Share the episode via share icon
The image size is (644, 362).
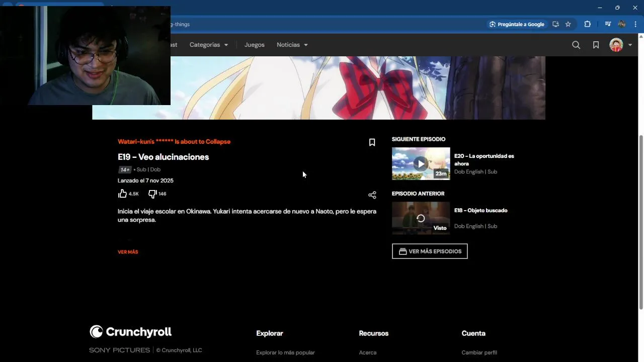tap(372, 195)
